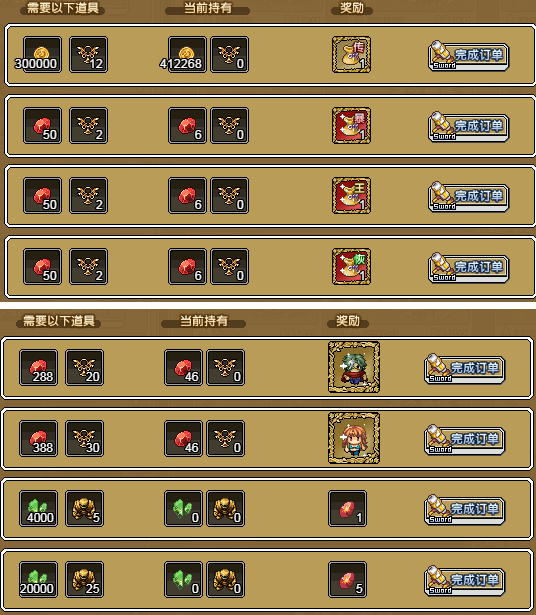536x615 pixels.
Task: Complete the order requiring 20000 green crystals
Action: point(465,581)
